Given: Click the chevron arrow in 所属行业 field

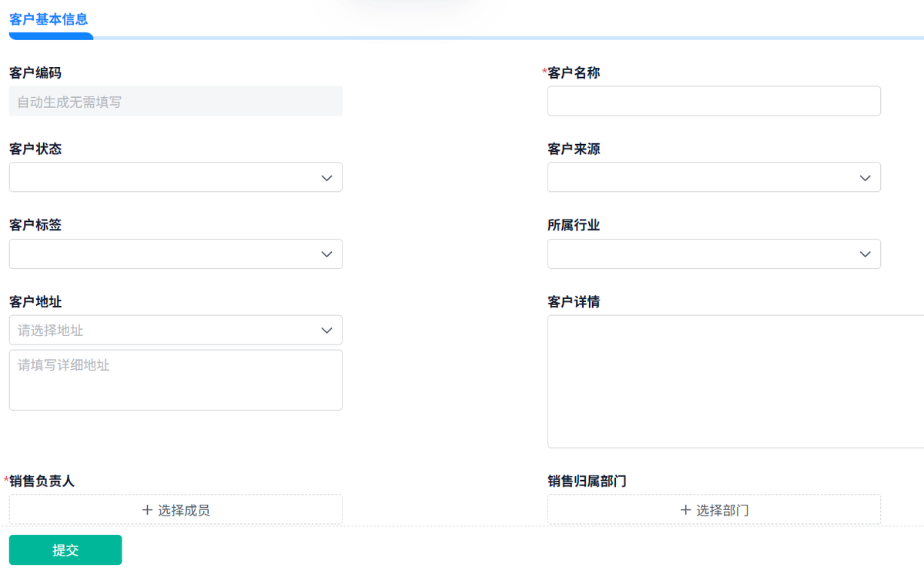Looking at the screenshot, I should [865, 254].
